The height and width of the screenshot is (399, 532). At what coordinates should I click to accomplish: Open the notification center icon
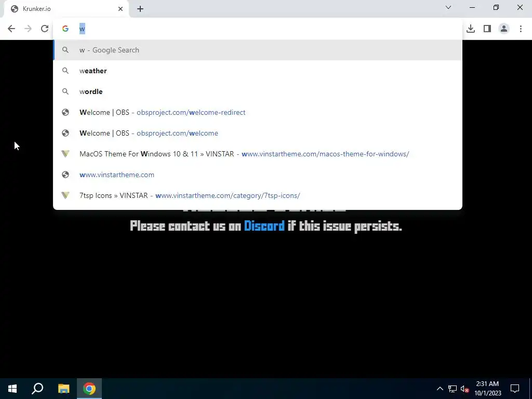(x=515, y=389)
